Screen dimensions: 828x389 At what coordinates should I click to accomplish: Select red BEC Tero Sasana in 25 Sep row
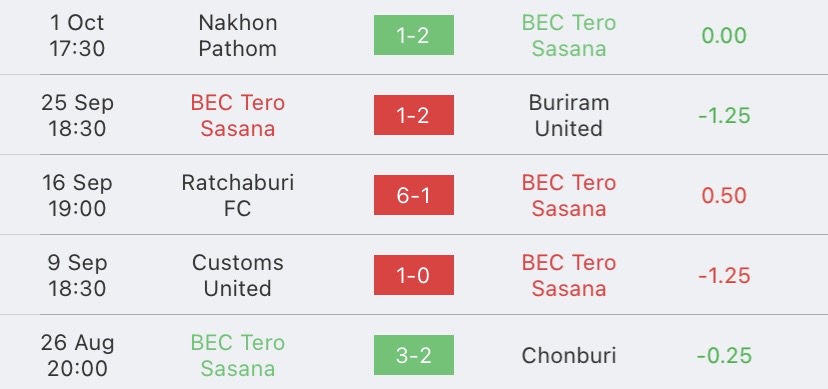[x=238, y=116]
